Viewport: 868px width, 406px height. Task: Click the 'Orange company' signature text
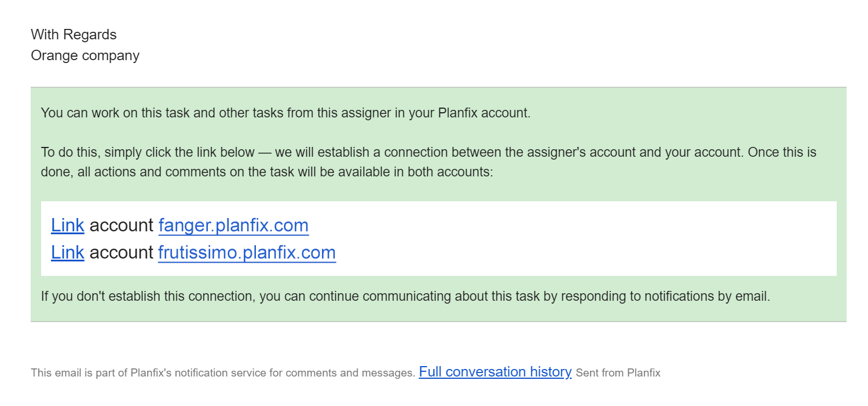pyautogui.click(x=85, y=56)
